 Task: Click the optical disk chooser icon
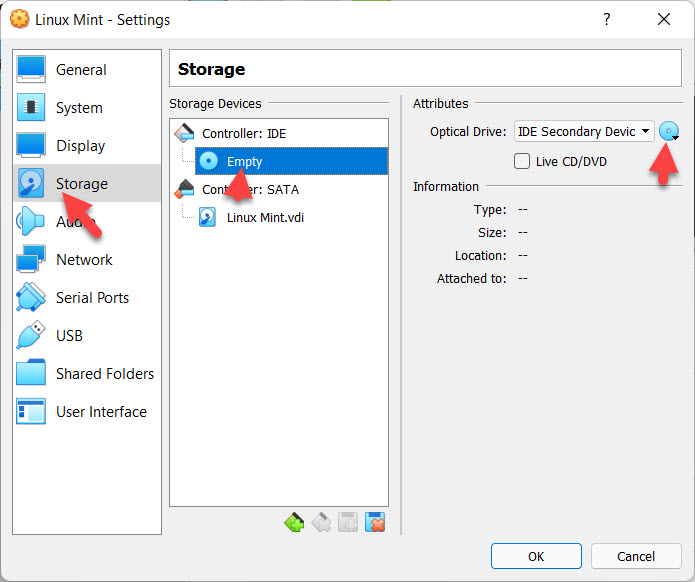pos(669,131)
